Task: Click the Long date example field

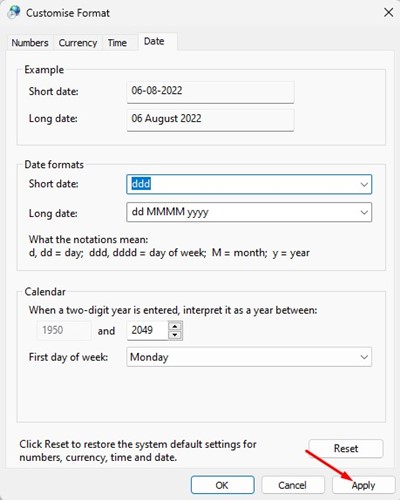Action: (210, 119)
